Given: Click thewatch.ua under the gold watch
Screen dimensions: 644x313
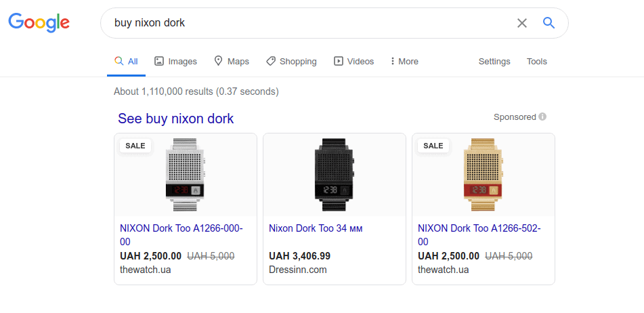Looking at the screenshot, I should click(443, 270).
